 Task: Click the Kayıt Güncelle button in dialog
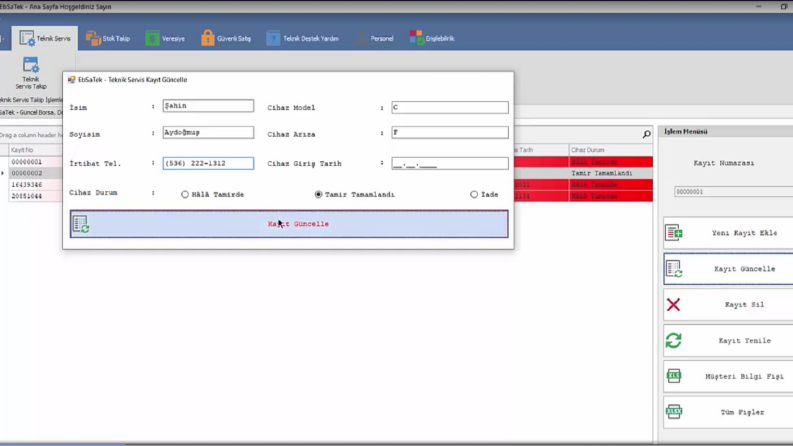coord(289,224)
